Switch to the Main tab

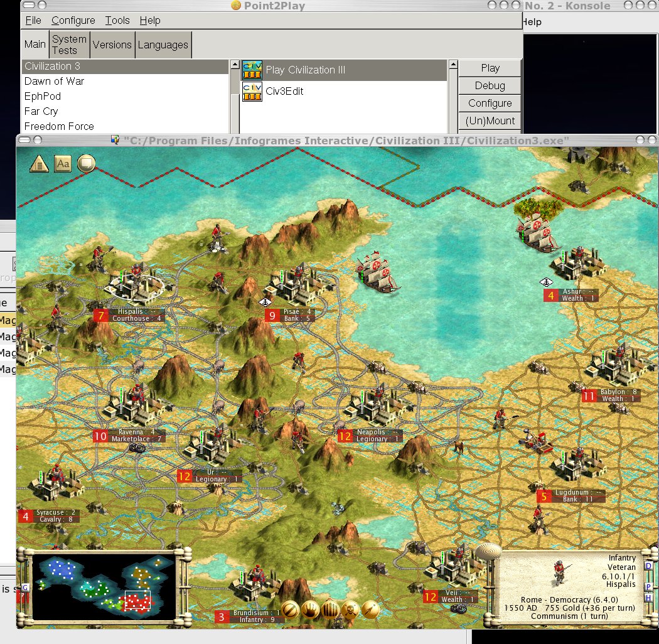(x=35, y=45)
